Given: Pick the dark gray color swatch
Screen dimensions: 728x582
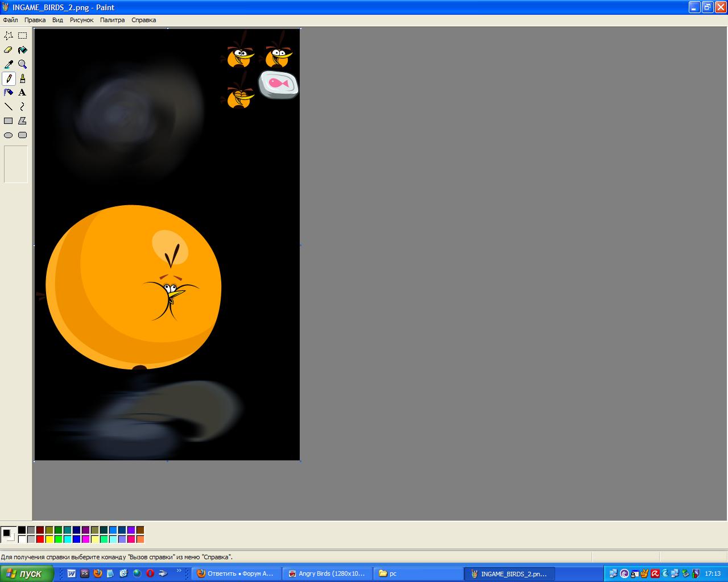Looking at the screenshot, I should [31, 530].
